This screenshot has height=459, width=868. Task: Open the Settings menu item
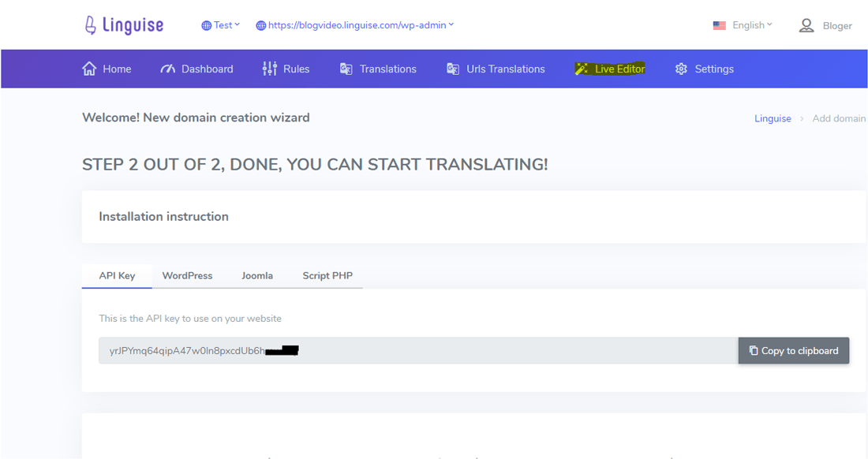point(704,69)
